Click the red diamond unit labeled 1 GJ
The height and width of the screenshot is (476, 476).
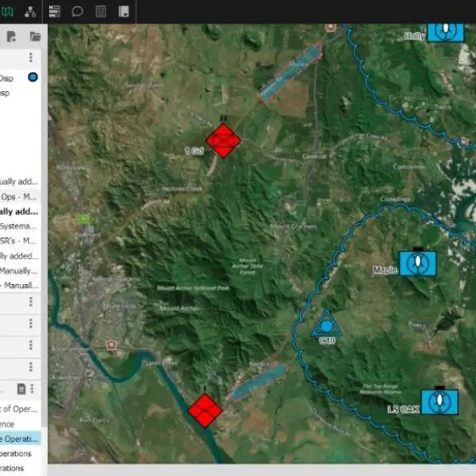(x=223, y=141)
